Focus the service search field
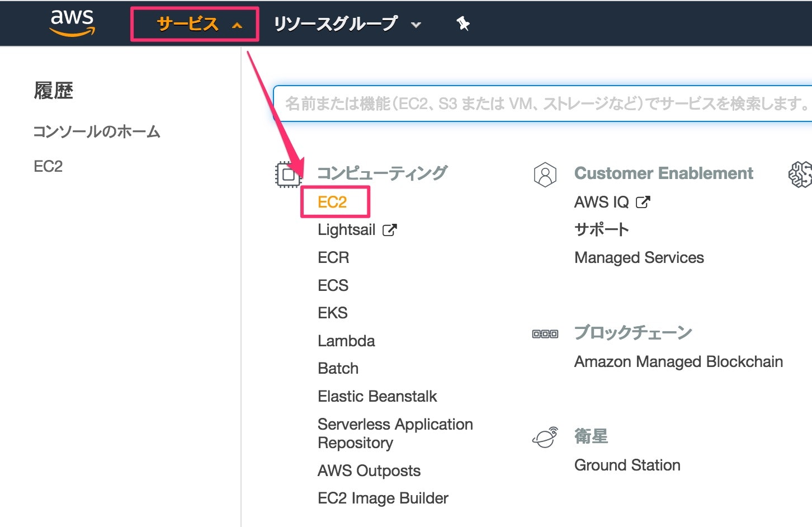Screen dimensions: 812x527 tap(543, 103)
